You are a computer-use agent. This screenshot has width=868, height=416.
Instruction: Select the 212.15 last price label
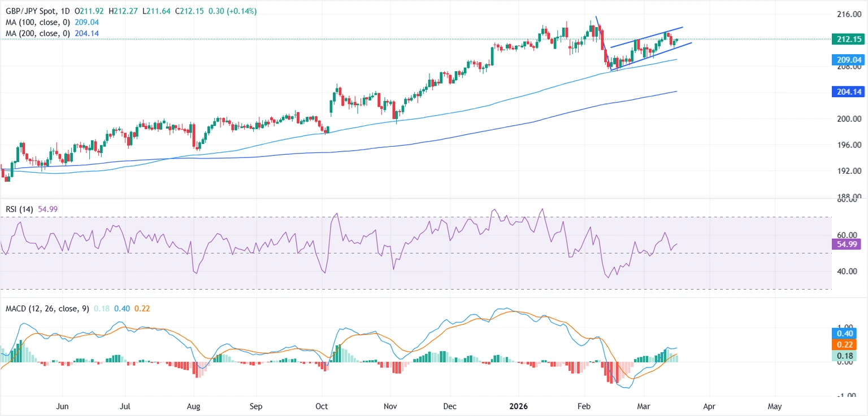848,40
